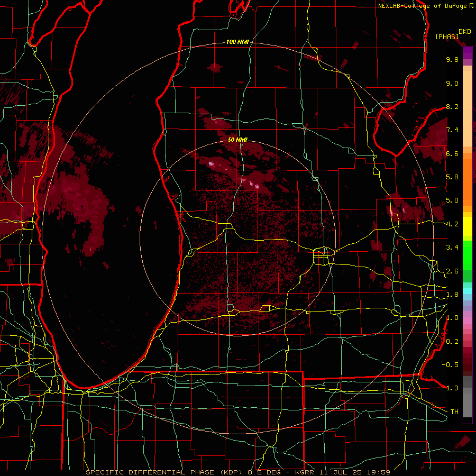Click the 4.2 value on color scale
Viewport: 476px width, 476px height.
(x=452, y=224)
